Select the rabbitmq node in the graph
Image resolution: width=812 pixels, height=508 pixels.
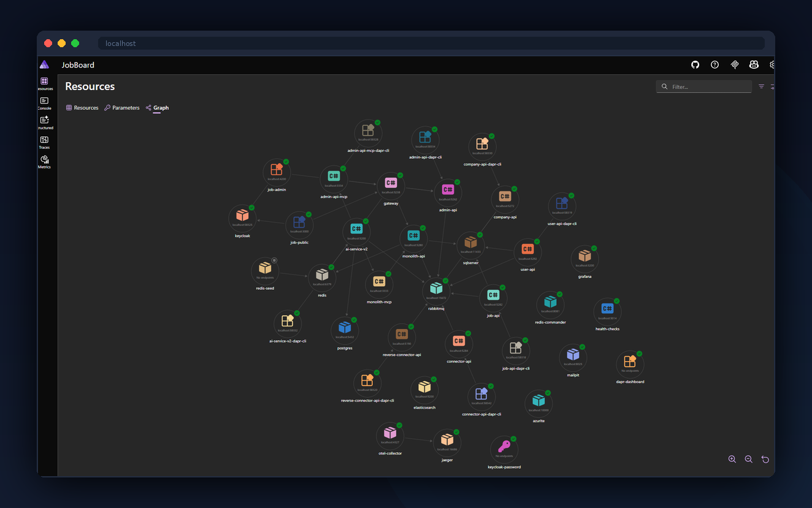pyautogui.click(x=436, y=289)
